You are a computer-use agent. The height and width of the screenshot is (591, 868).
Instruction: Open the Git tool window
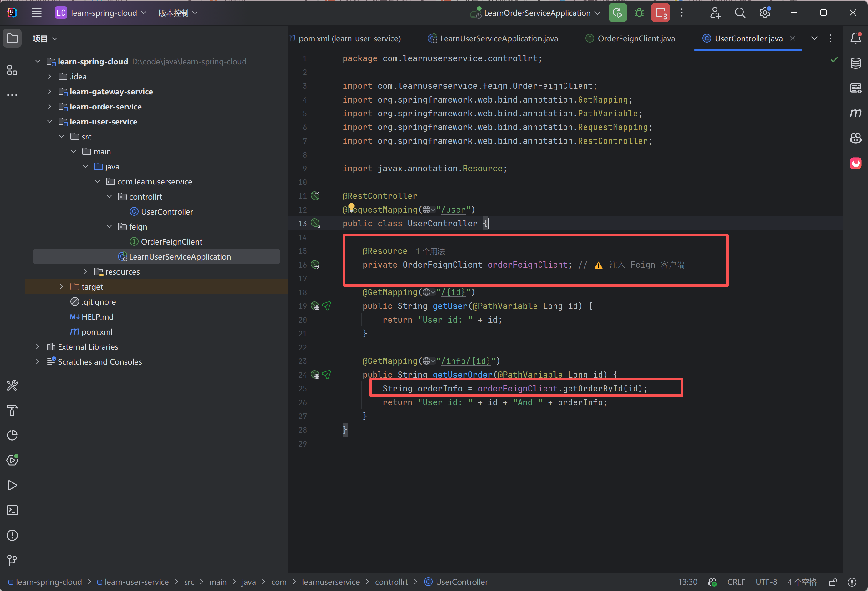[12, 560]
